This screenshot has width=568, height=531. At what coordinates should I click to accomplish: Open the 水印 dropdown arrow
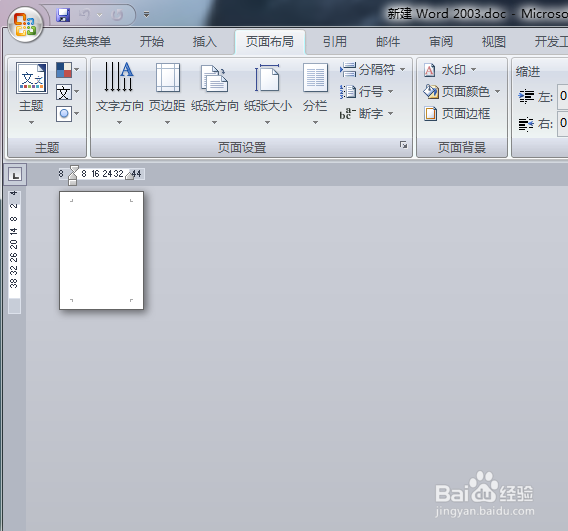tap(473, 70)
